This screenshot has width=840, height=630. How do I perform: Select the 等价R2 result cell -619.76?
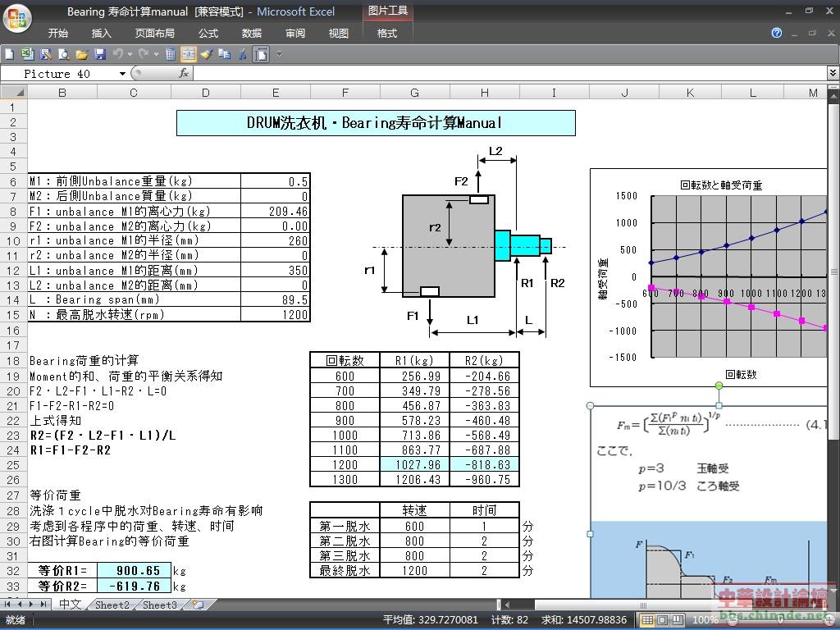pyautogui.click(x=134, y=586)
